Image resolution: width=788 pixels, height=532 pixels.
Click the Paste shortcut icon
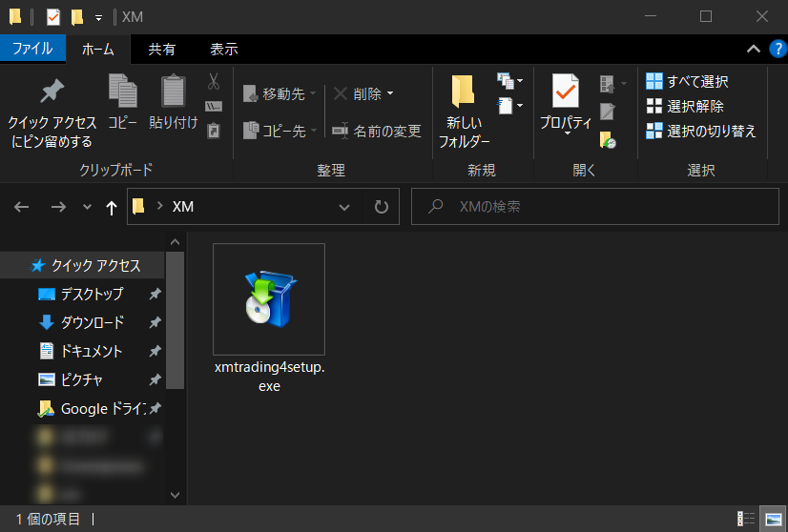pos(214,131)
